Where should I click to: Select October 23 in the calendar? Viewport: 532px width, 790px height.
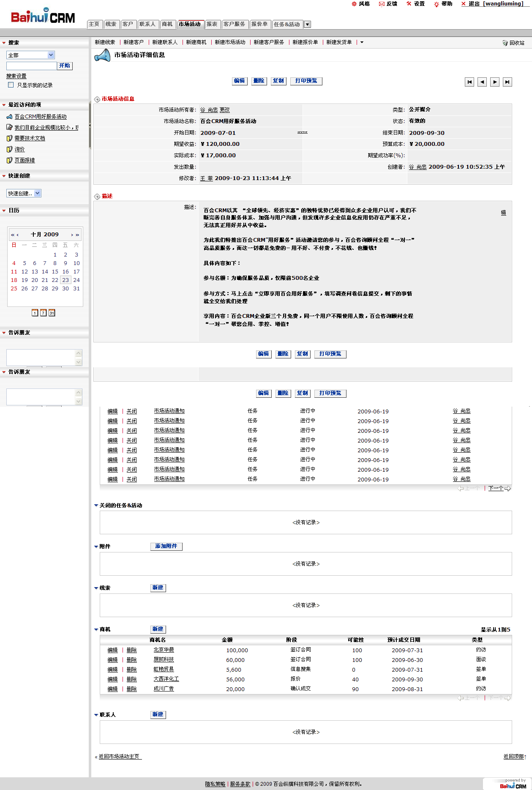click(x=65, y=280)
